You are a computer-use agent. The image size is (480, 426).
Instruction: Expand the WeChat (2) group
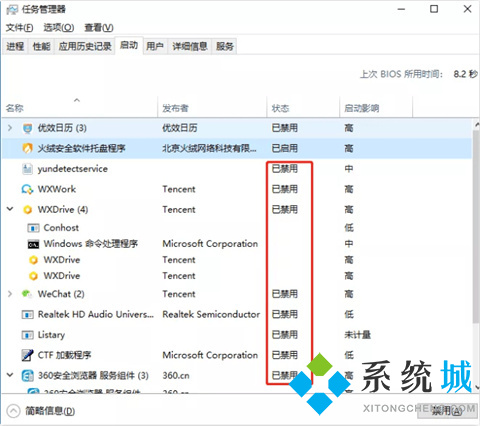10,294
